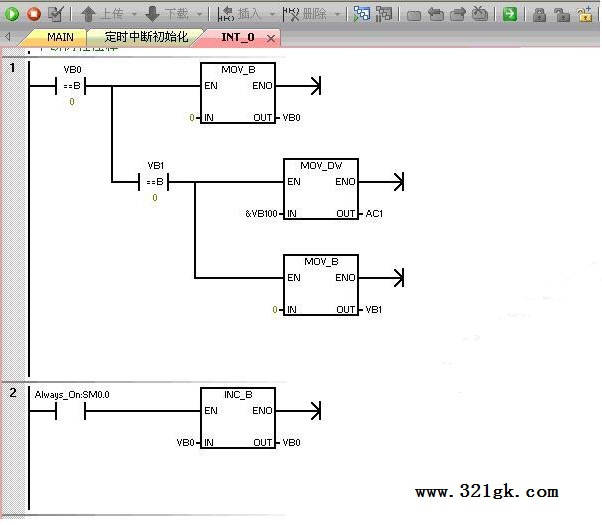Select the MOV_DW instruction box
The image size is (602, 525).
coord(321,189)
